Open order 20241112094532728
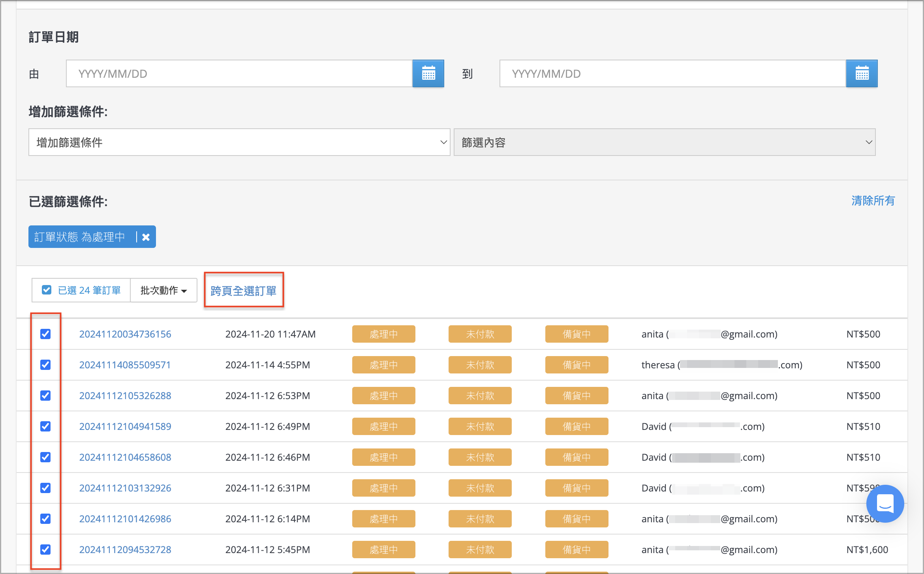The width and height of the screenshot is (924, 574). tap(125, 550)
